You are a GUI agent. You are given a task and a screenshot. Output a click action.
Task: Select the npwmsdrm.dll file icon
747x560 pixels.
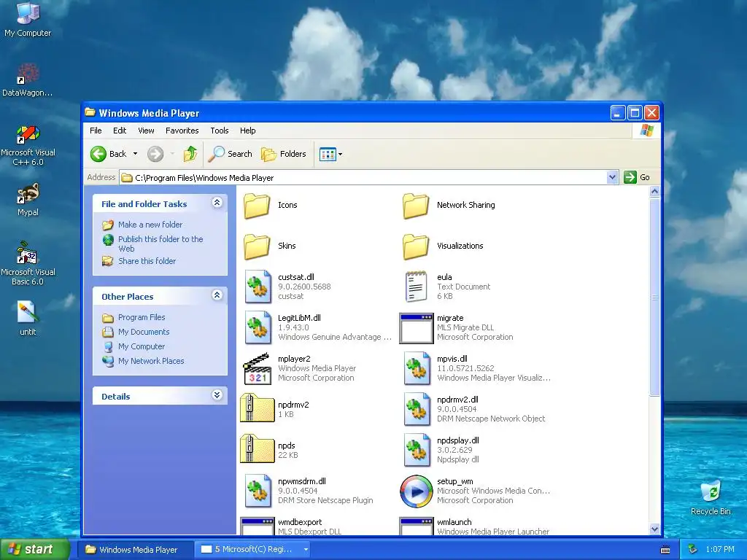[258, 491]
